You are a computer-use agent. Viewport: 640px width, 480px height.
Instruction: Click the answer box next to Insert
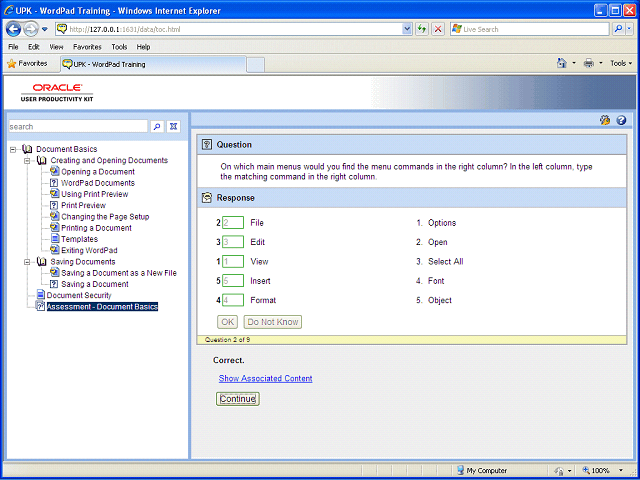click(233, 281)
